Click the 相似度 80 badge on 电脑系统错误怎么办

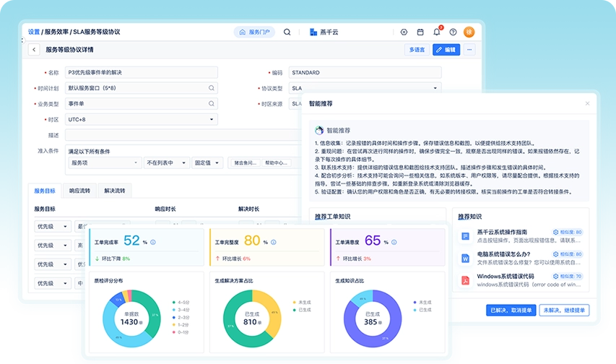pyautogui.click(x=568, y=254)
